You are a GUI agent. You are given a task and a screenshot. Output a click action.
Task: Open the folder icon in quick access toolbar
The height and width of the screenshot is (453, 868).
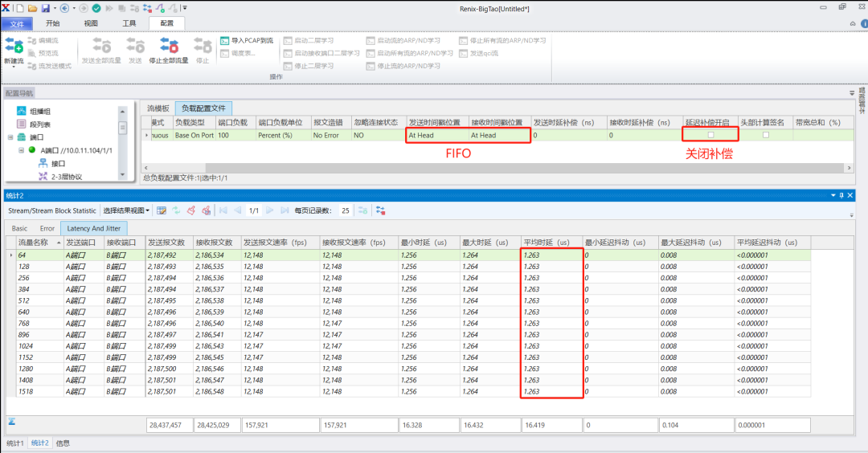pyautogui.click(x=32, y=8)
